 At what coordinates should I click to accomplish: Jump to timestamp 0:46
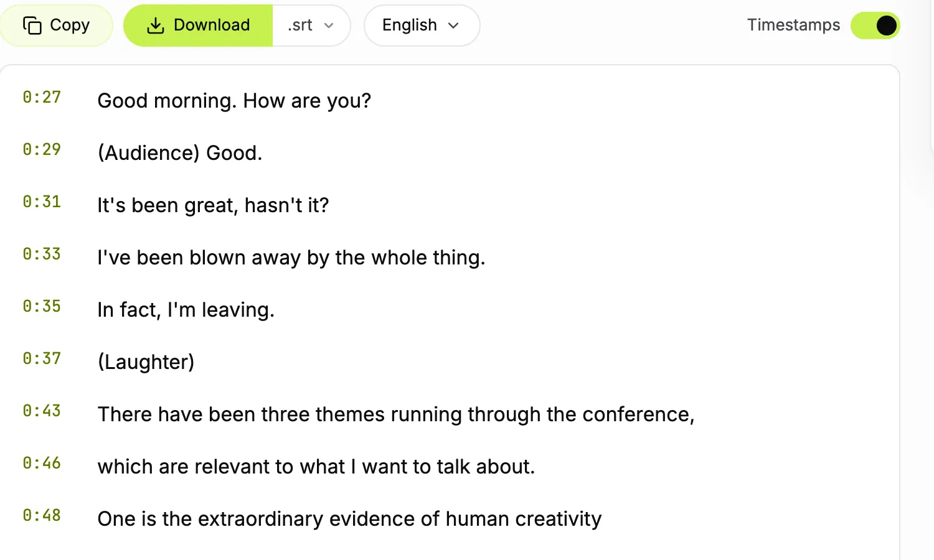point(42,463)
